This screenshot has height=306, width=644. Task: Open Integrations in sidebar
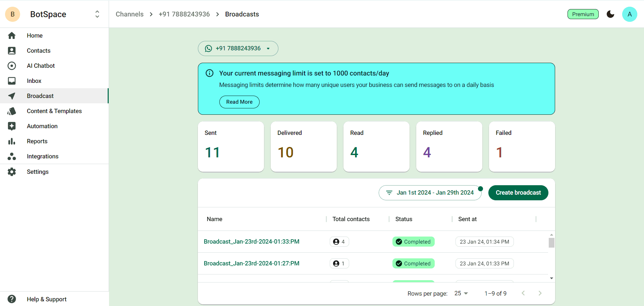click(x=54, y=156)
